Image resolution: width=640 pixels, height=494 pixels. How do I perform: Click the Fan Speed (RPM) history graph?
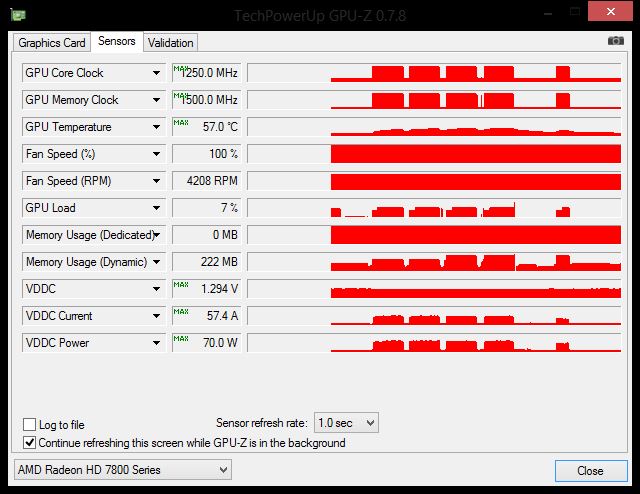tap(434, 181)
